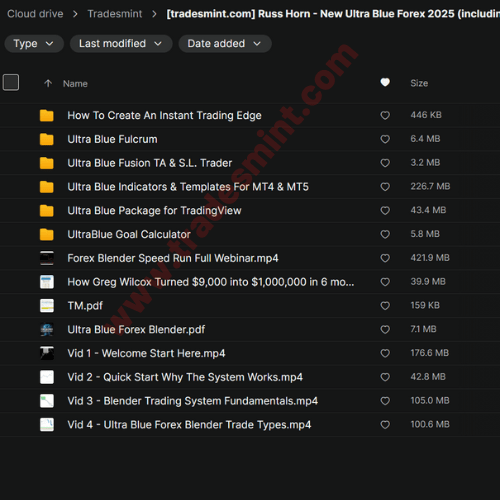The height and width of the screenshot is (500, 500).
Task: Sort files by the Size column header
Action: 419,83
